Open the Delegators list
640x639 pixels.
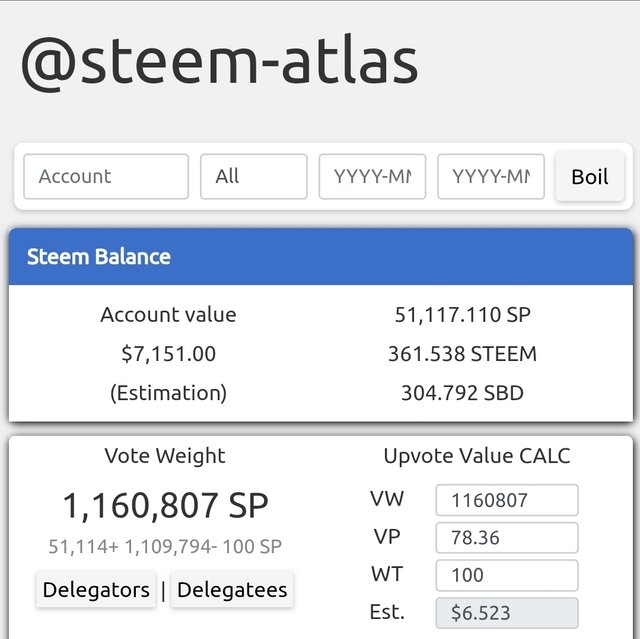tap(96, 590)
